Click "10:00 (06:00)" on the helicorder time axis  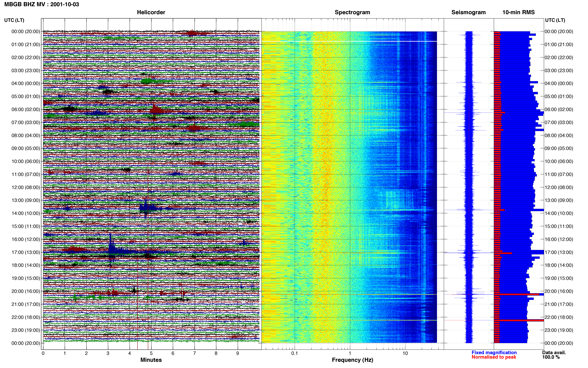click(x=26, y=161)
